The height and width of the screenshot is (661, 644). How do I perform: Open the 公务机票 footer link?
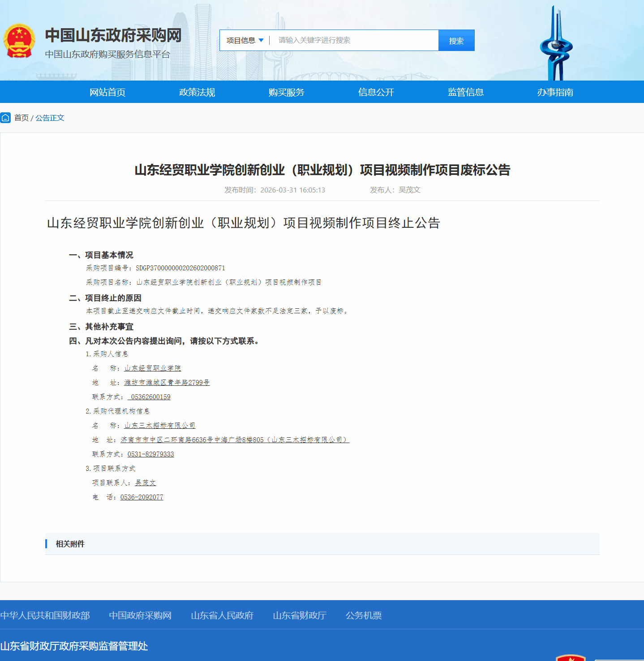tap(364, 615)
